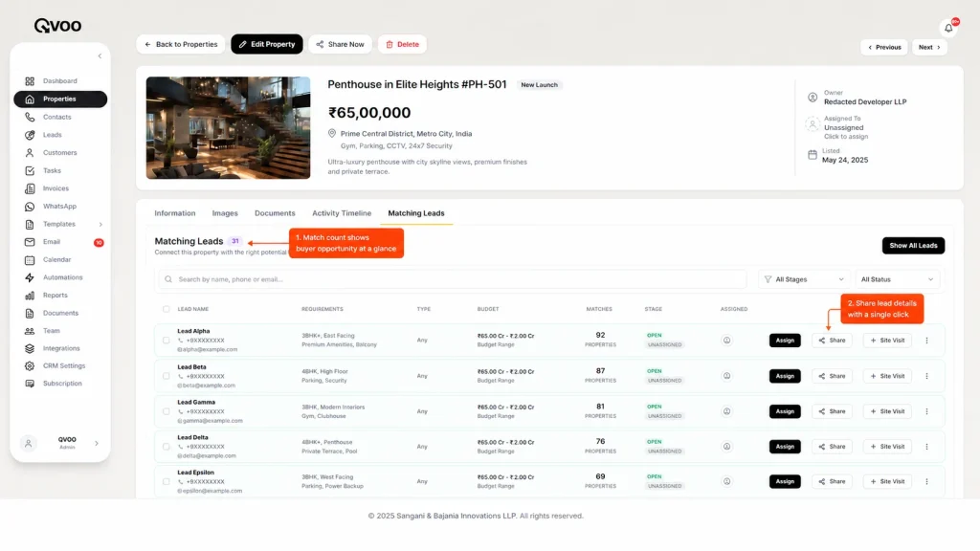
Task: Check the Lead Beta row checkbox
Action: pos(166,376)
